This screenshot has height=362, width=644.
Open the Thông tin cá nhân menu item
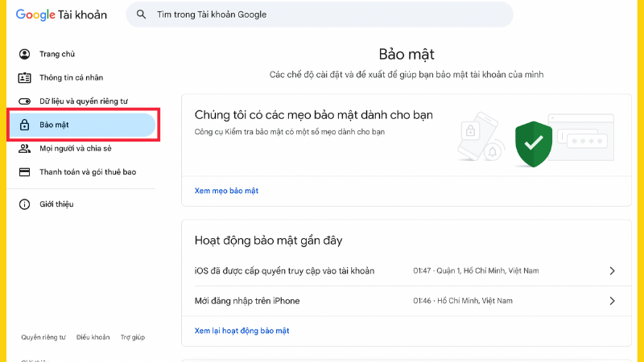[x=71, y=78]
